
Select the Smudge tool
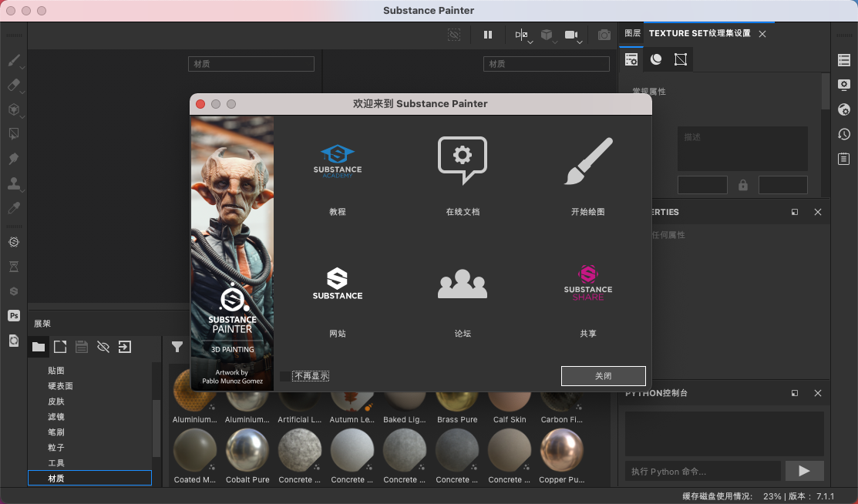[x=14, y=158]
